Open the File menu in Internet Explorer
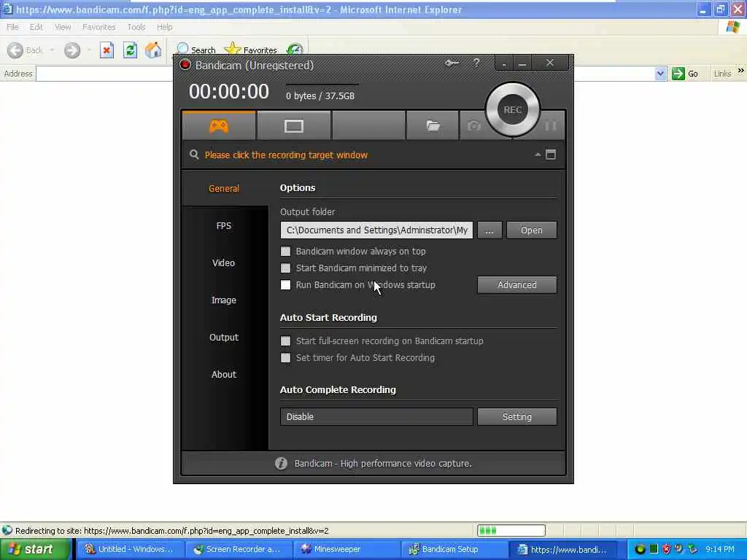Image resolution: width=747 pixels, height=560 pixels. [x=12, y=27]
